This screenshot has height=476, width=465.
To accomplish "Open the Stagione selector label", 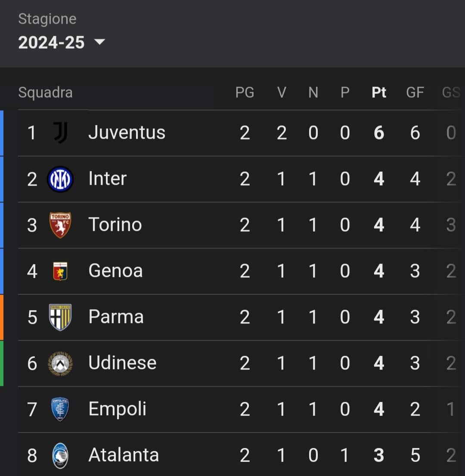I will (x=47, y=19).
